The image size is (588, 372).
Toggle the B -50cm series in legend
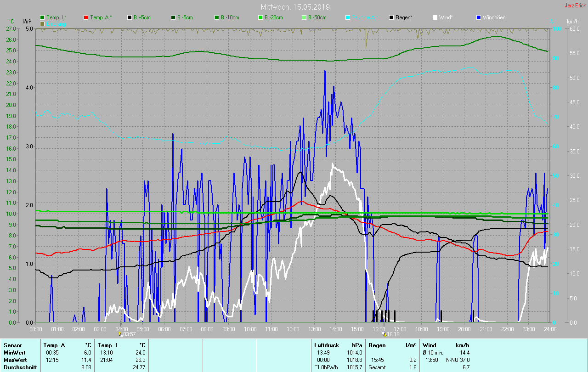point(317,17)
